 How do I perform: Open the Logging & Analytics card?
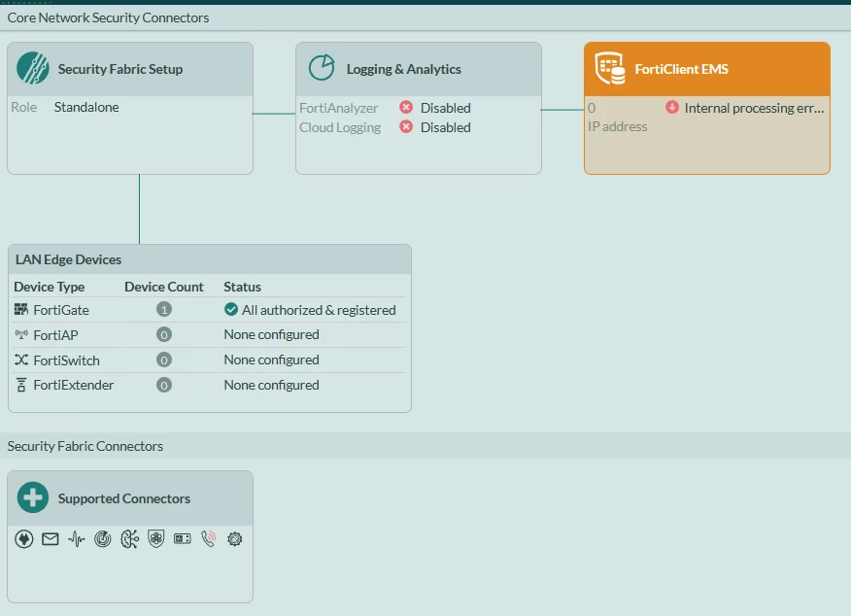[x=419, y=108]
